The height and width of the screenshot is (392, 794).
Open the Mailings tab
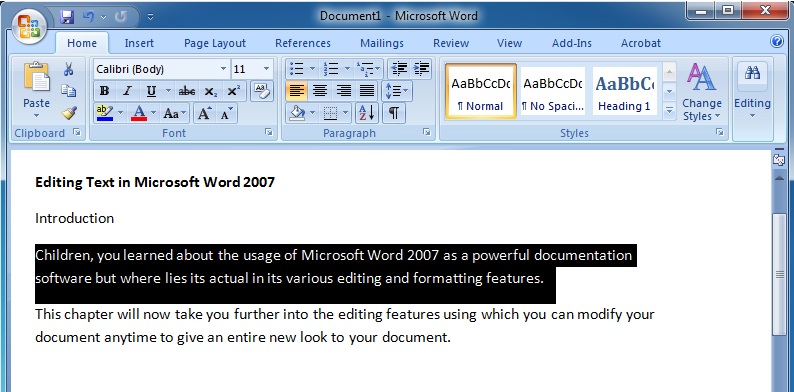click(382, 44)
